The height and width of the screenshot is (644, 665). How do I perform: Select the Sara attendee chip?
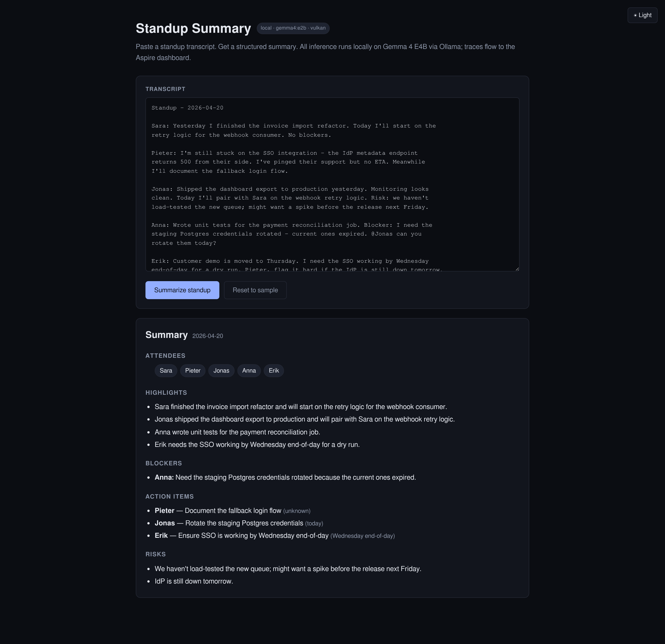(166, 371)
